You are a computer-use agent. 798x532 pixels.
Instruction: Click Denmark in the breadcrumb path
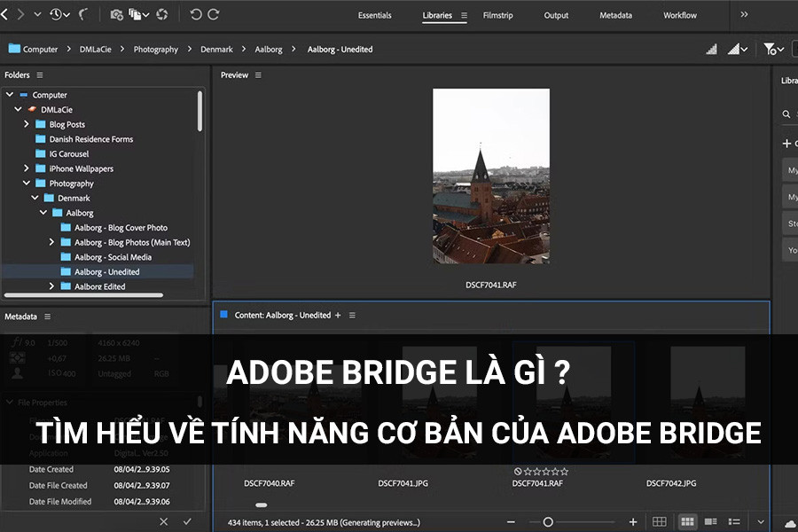[216, 49]
